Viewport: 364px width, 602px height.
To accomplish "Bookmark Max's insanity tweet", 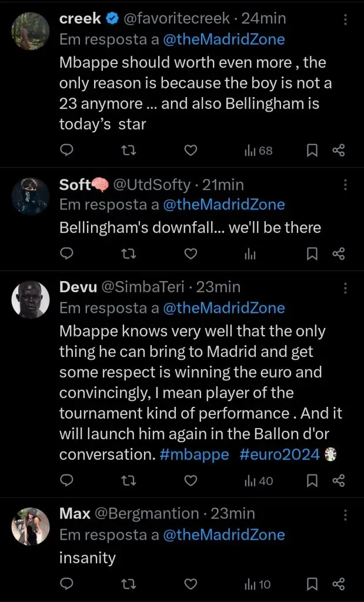I will [313, 584].
